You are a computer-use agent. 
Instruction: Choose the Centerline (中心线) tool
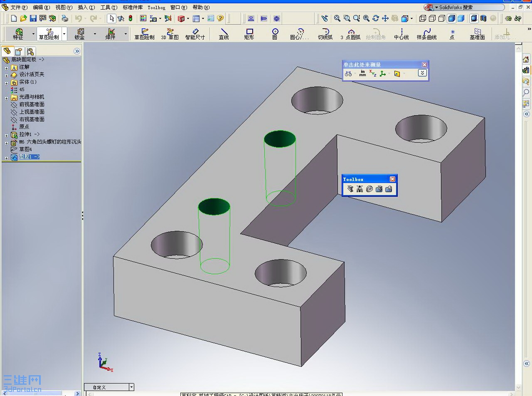click(401, 34)
